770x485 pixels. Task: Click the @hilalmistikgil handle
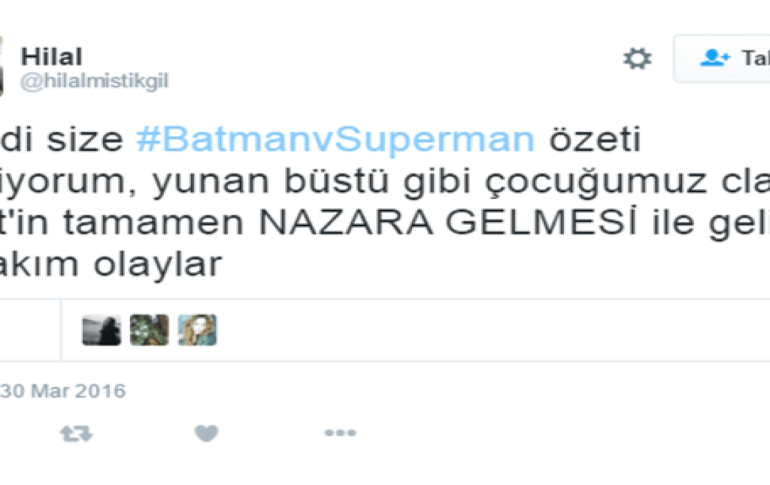pyautogui.click(x=94, y=81)
